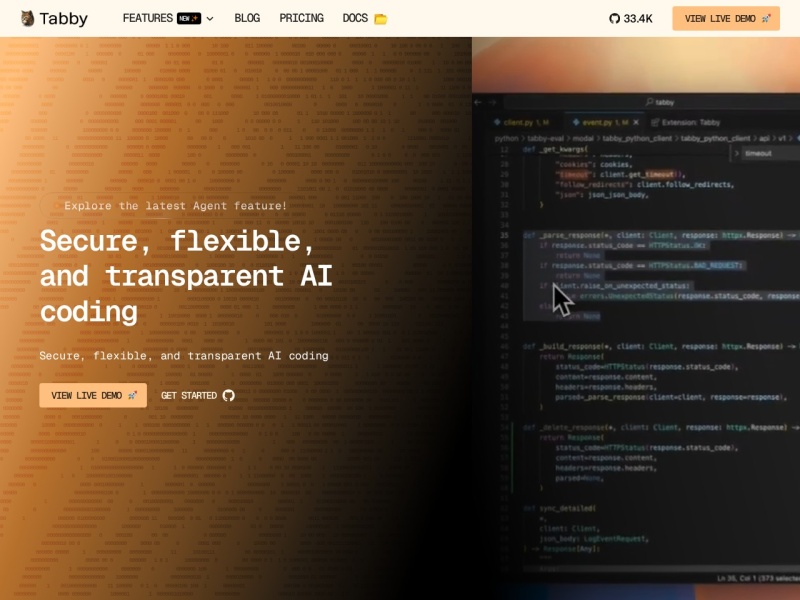This screenshot has height=600, width=800.
Task: Follow the GET STARTED link
Action: pyautogui.click(x=189, y=395)
